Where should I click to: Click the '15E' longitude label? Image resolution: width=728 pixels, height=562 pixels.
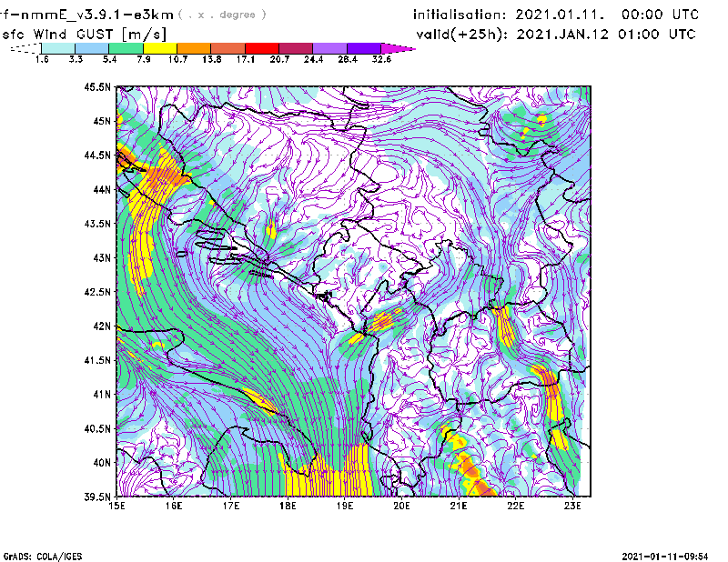coord(116,506)
